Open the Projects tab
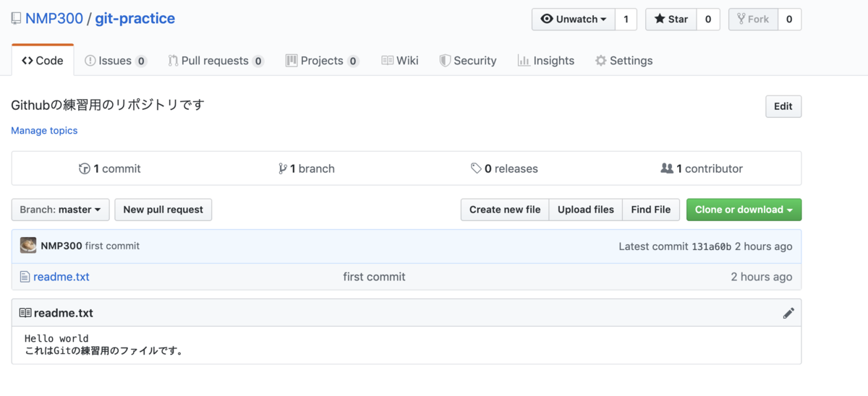 pos(322,61)
